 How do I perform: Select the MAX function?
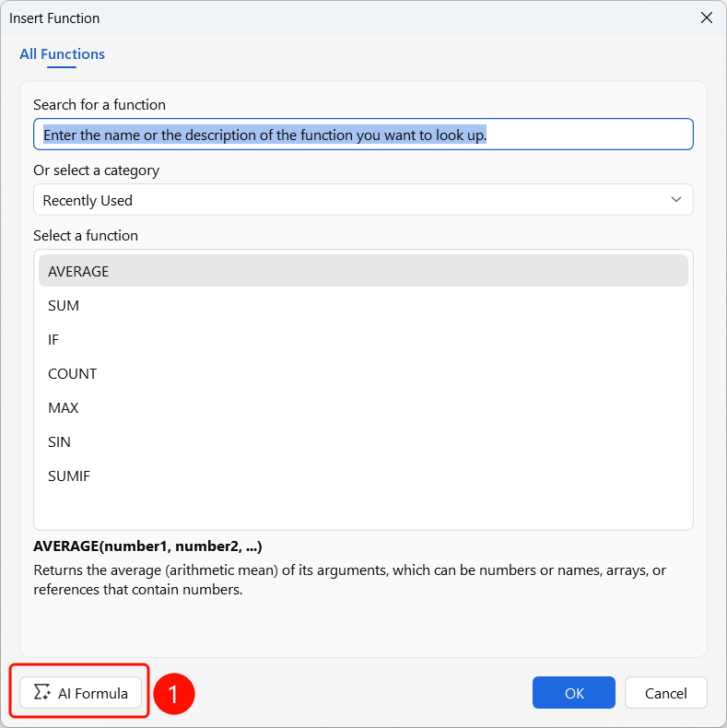point(363,407)
